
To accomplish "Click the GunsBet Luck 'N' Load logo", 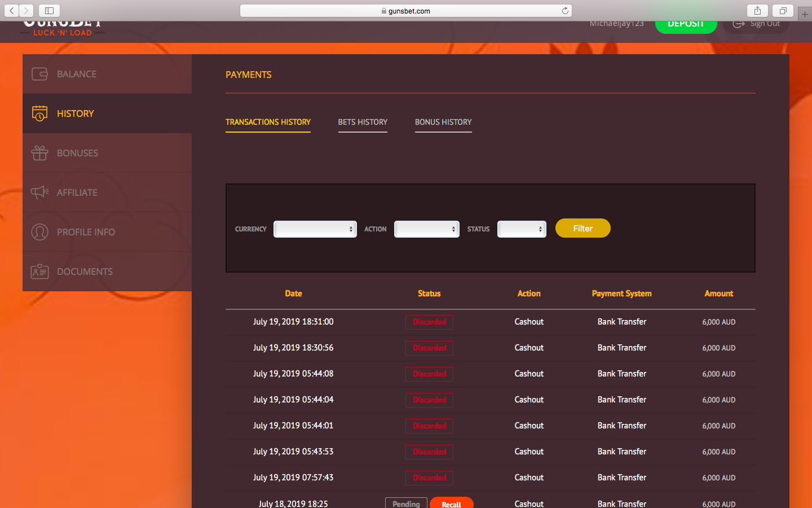I will tap(63, 29).
